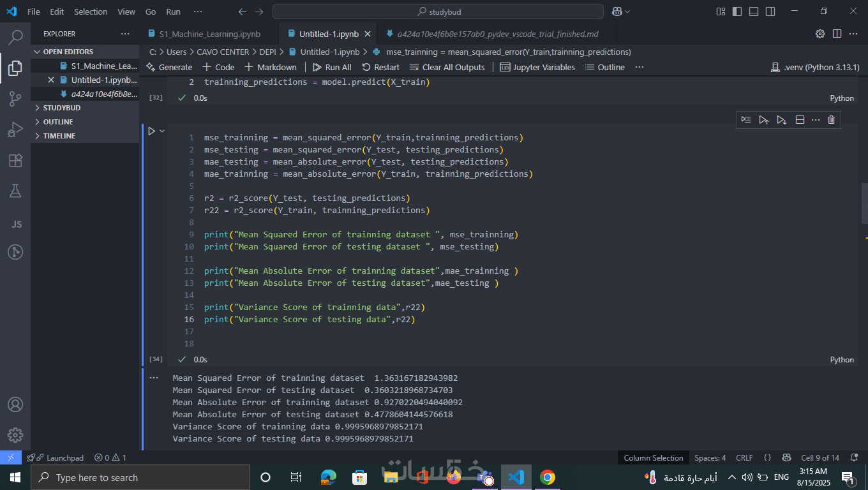Open the Explorer view icon
868x490 pixels.
click(x=15, y=68)
